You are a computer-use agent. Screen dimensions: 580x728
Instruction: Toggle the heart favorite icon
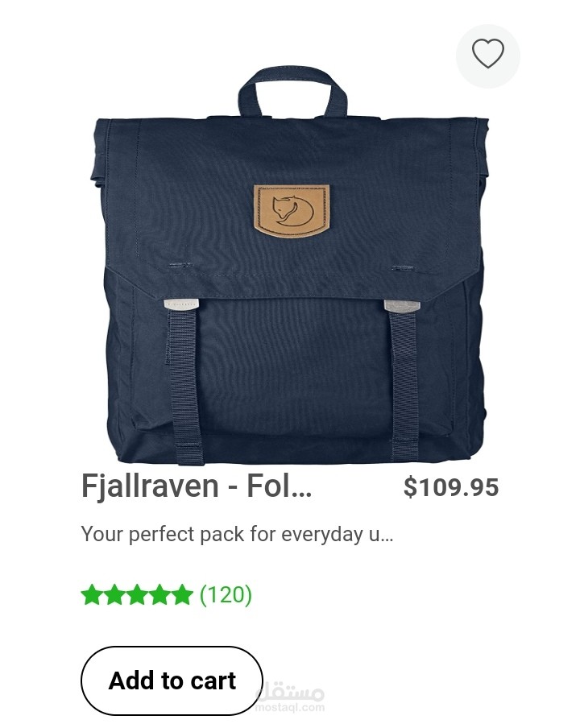click(487, 54)
